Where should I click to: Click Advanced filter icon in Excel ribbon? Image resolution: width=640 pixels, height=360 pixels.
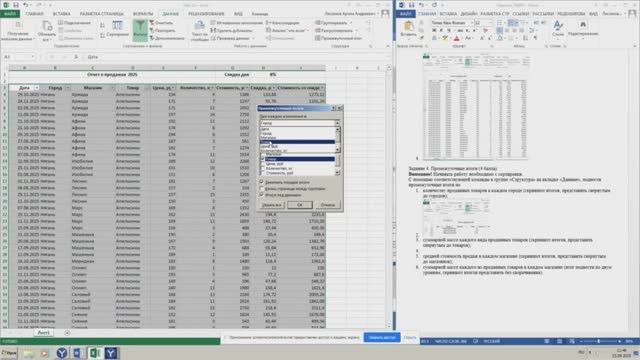point(167,38)
